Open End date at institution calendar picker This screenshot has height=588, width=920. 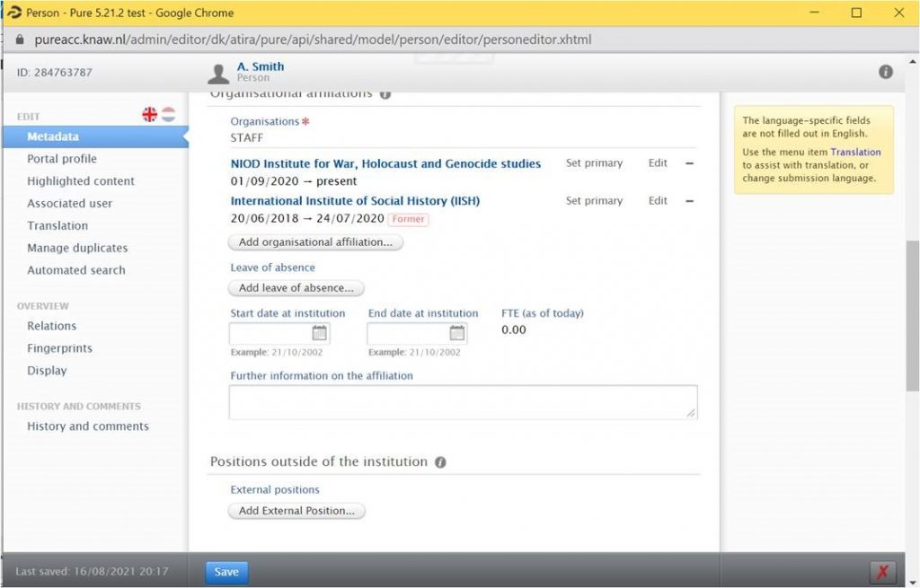click(x=457, y=333)
